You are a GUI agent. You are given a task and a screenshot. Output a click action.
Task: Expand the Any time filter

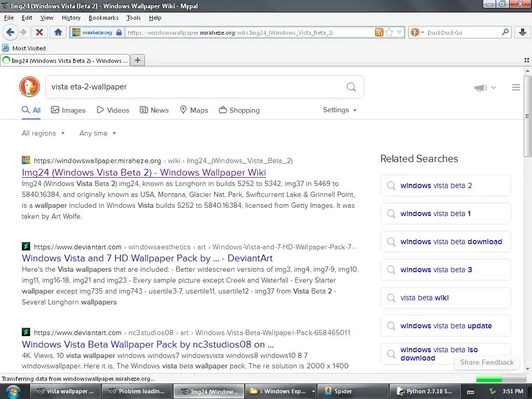98,134
